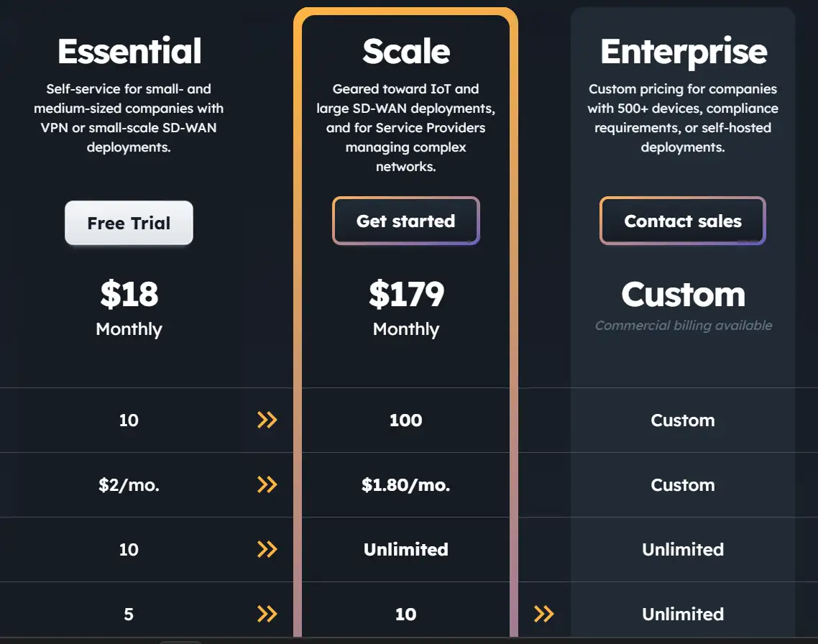Click Contact sales for Enterprise
Viewport: 818px width, 644px height.
tap(682, 221)
